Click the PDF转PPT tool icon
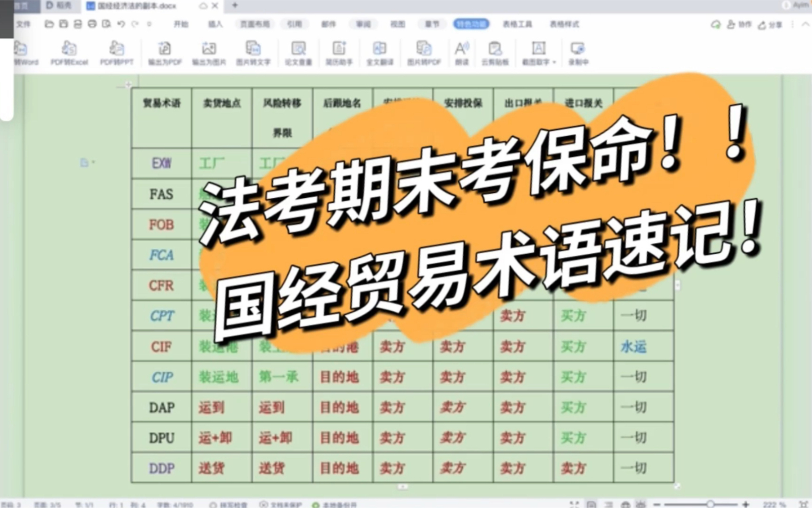Screen dimensions: 812x508 (117, 48)
